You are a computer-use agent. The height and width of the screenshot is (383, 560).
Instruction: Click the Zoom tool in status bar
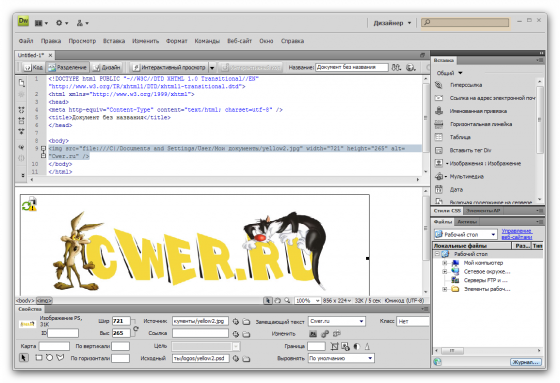tap(287, 301)
